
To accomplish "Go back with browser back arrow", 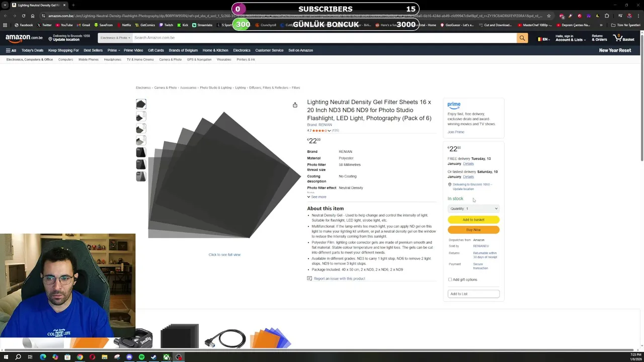I will coord(6,16).
